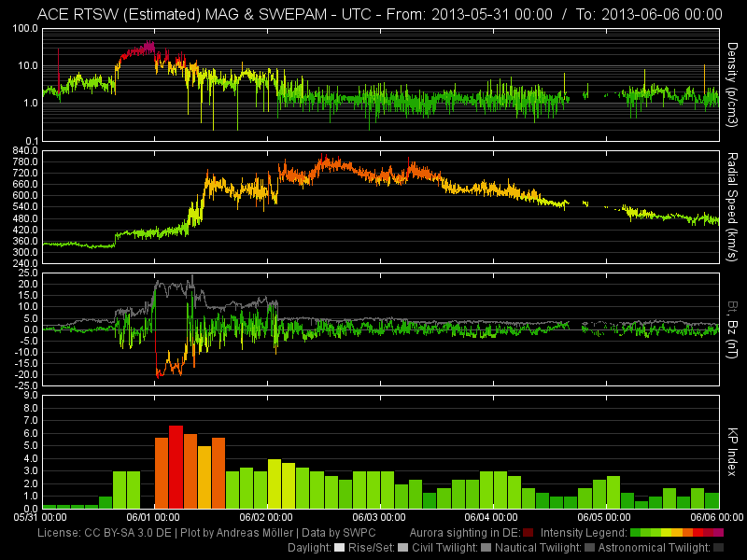
Task: Click the 06/03 00:00 time axis label
Action: click(x=381, y=516)
